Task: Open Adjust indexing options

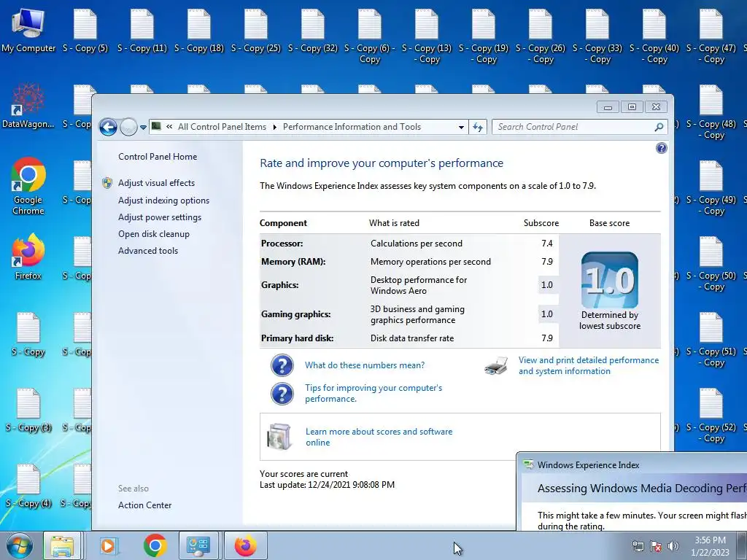Action: [x=163, y=201]
